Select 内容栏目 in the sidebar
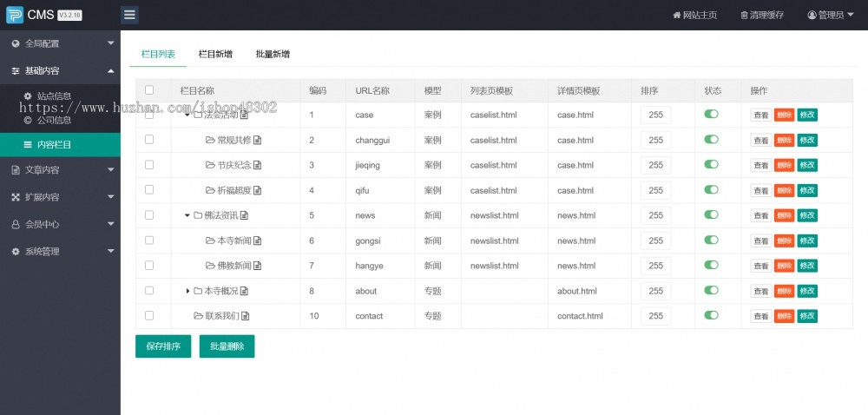The height and width of the screenshot is (415, 868). [x=61, y=145]
